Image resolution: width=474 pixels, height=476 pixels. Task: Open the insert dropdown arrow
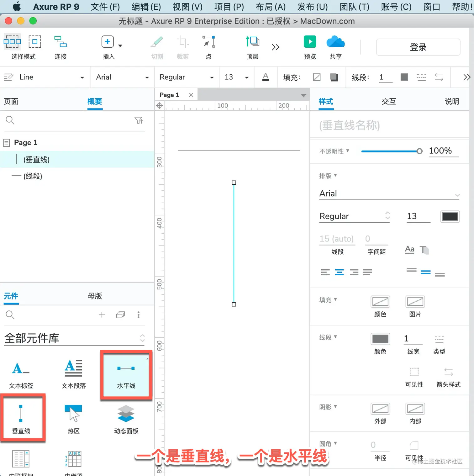(120, 46)
